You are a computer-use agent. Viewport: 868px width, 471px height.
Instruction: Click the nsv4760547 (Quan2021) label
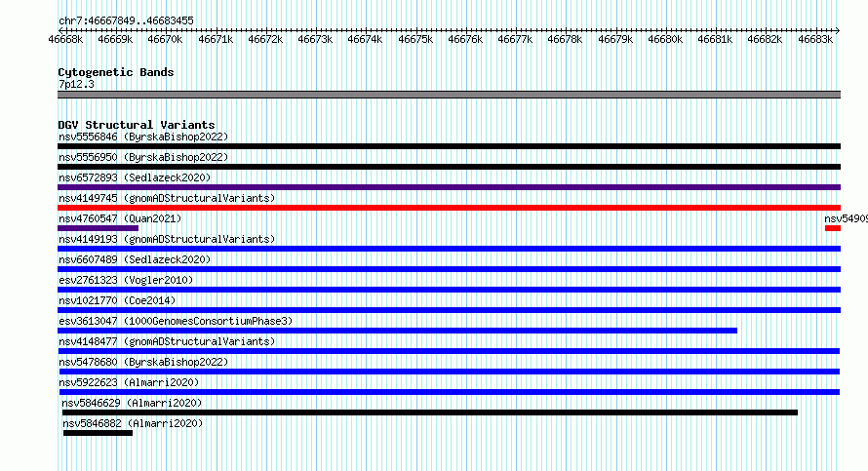tap(120, 218)
